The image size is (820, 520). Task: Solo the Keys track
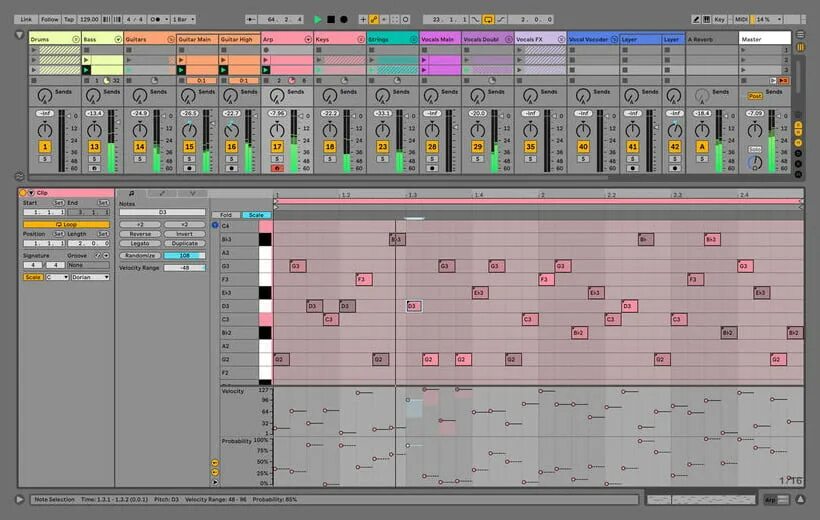click(x=329, y=159)
